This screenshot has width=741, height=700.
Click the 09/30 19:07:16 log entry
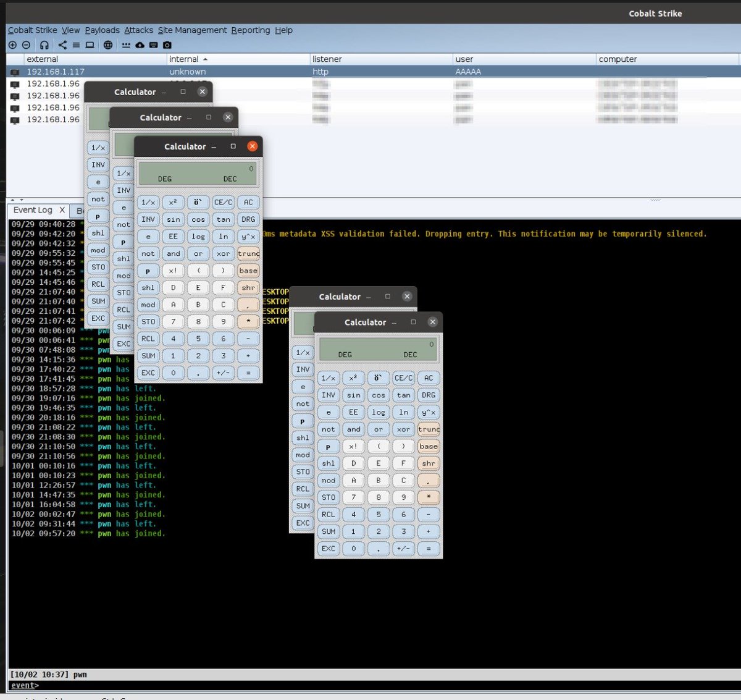tap(88, 398)
